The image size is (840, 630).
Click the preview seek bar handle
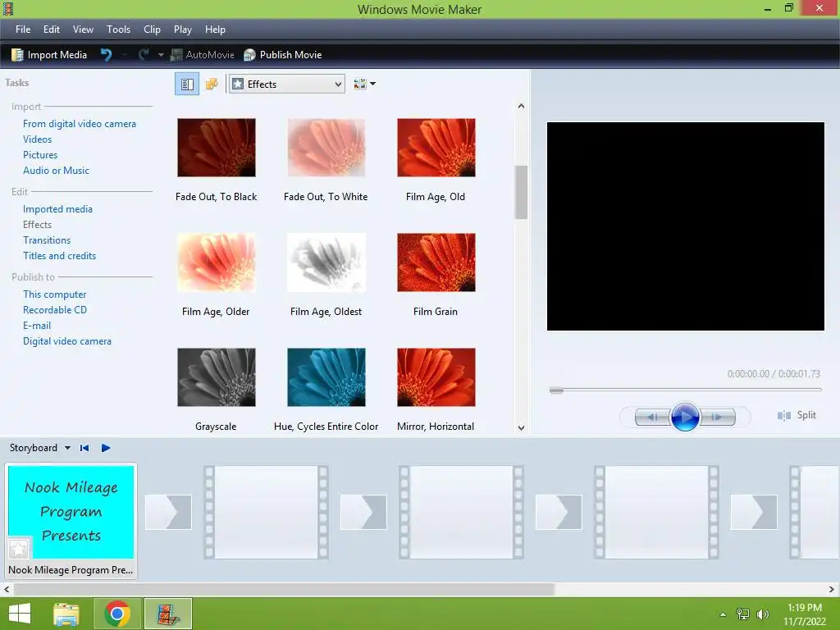[x=557, y=390]
